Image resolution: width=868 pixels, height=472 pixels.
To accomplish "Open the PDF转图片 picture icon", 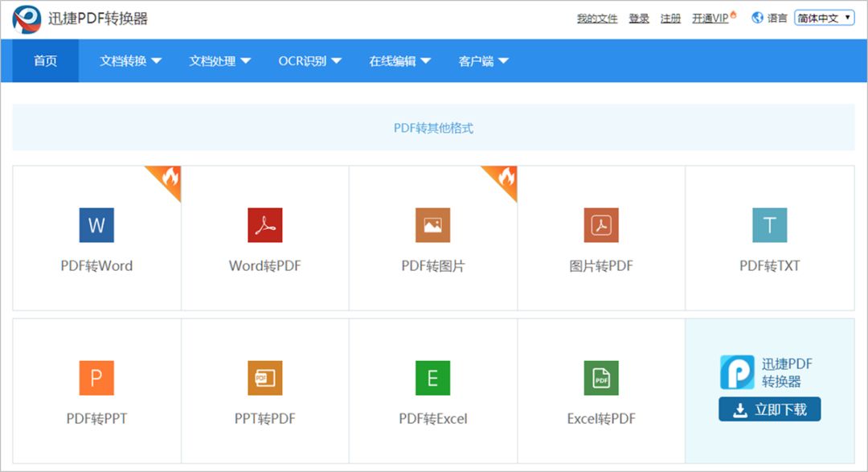I will click(433, 225).
